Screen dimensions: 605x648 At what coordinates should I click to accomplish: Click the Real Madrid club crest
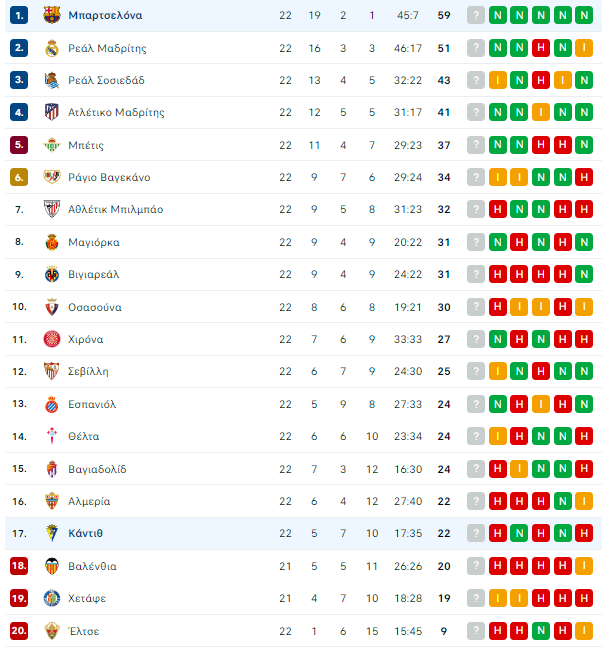pyautogui.click(x=52, y=48)
